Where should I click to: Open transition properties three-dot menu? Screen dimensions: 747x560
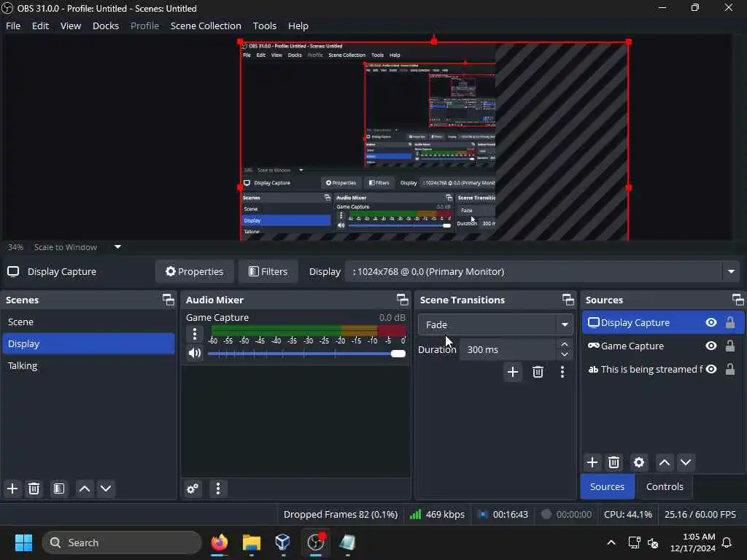click(562, 372)
